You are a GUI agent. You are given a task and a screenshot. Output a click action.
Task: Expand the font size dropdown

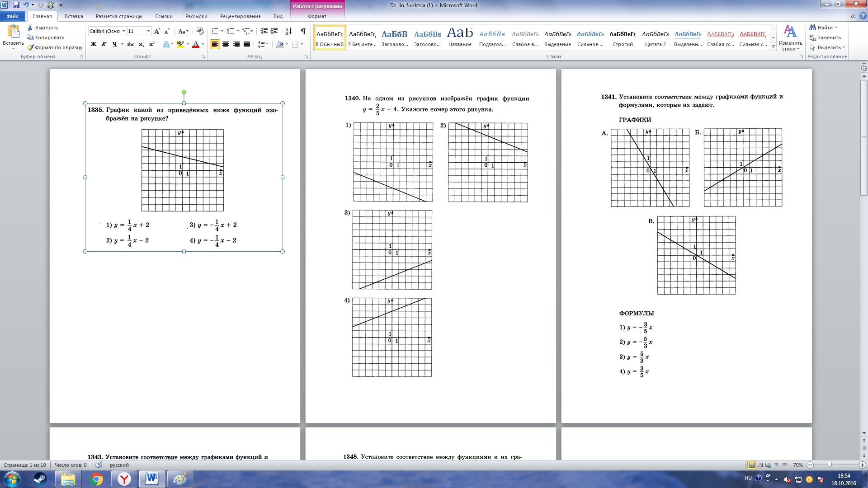click(148, 31)
